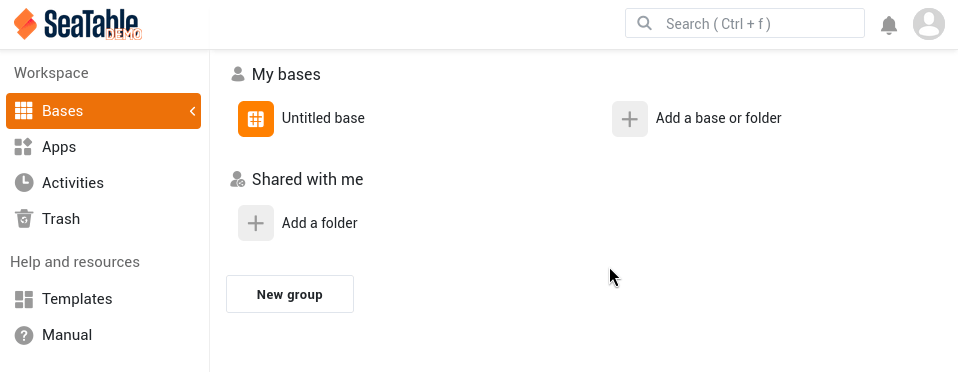
Task: Click the Add a folder label
Action: click(x=320, y=223)
